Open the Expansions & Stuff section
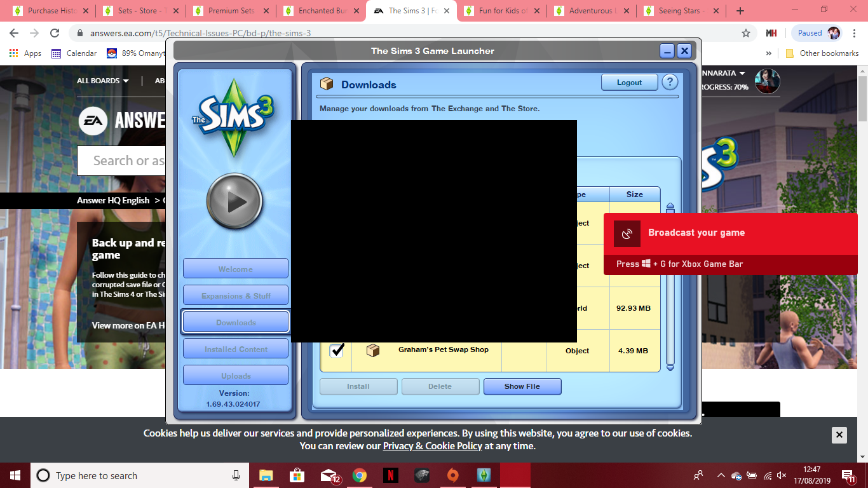Viewport: 868px width, 488px height. pos(236,295)
